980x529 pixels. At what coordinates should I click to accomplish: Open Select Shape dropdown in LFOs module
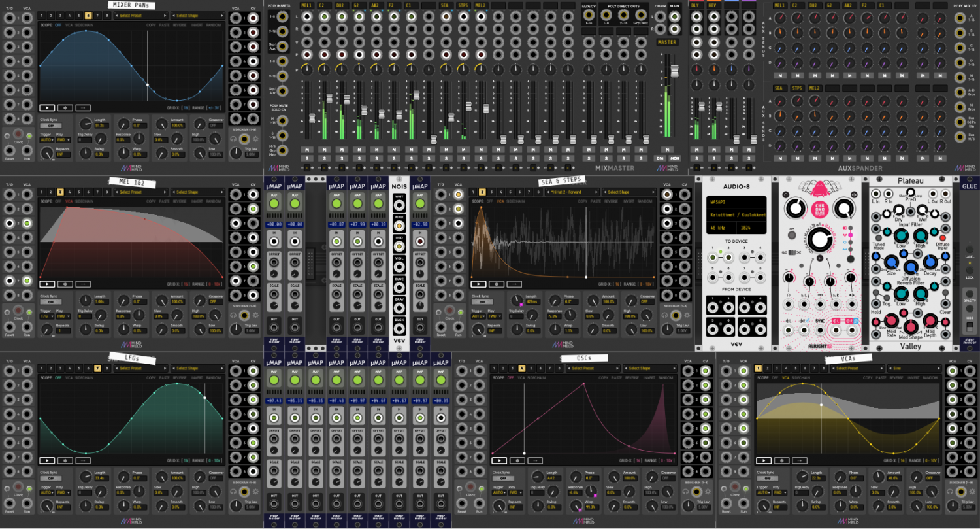(x=198, y=368)
